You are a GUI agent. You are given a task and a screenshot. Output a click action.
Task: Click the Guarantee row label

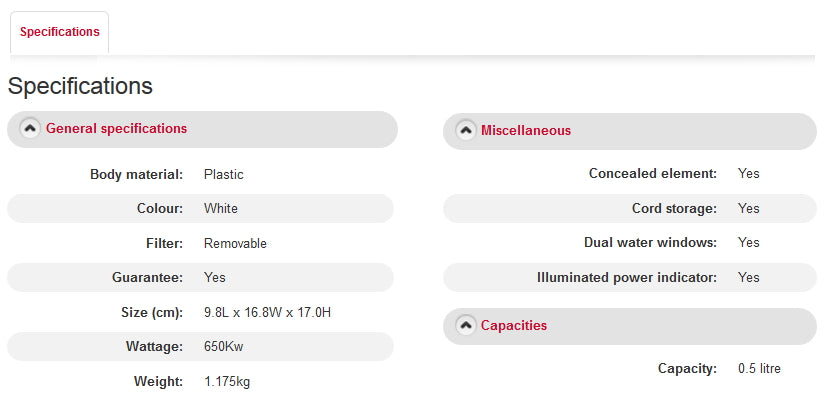pos(147,278)
